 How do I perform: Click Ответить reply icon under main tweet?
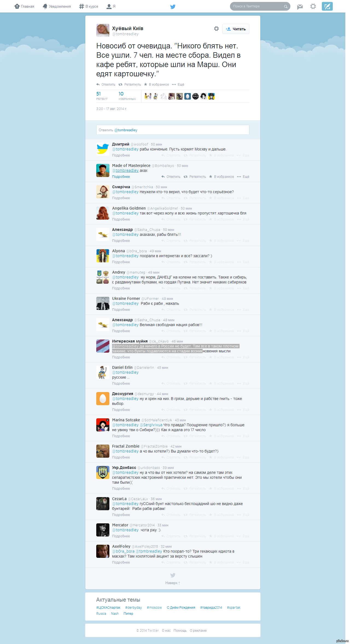click(x=106, y=85)
